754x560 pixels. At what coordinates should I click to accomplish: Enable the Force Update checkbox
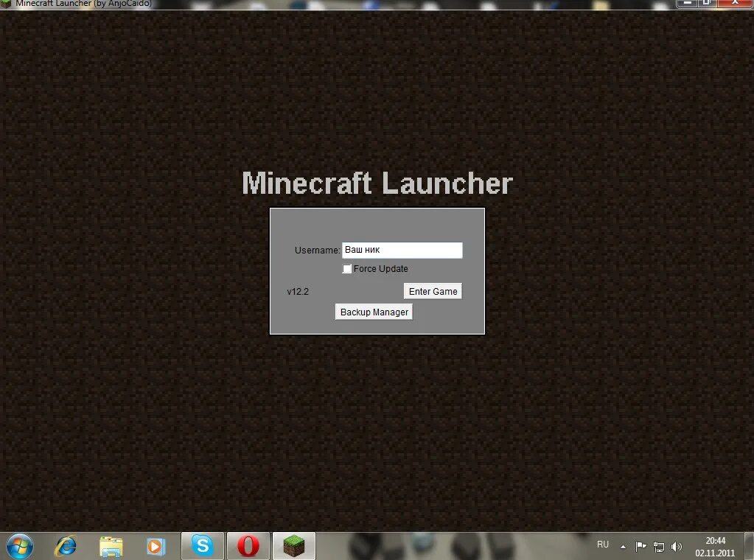tap(346, 269)
